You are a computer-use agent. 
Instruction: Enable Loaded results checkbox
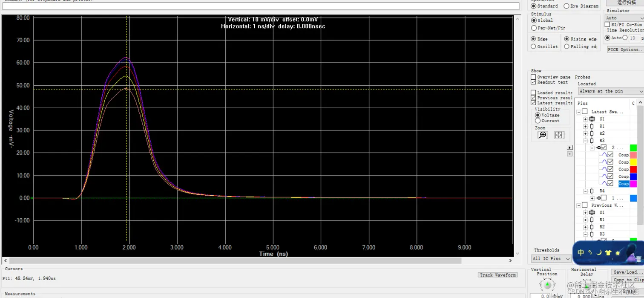point(533,93)
